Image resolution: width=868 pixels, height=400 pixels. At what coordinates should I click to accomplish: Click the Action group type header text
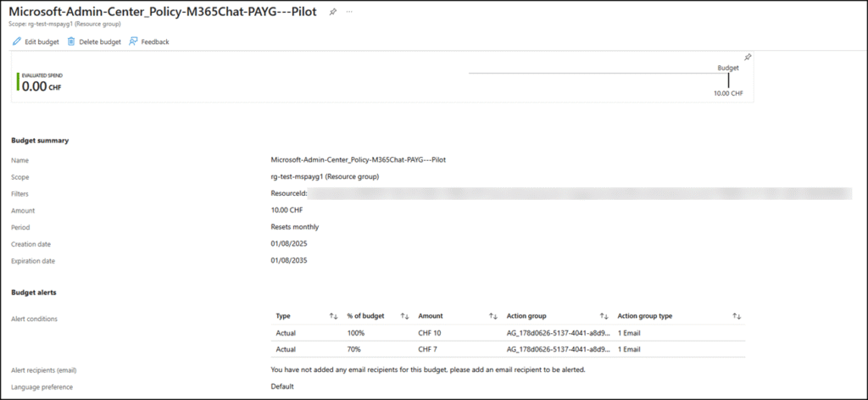[645, 316]
